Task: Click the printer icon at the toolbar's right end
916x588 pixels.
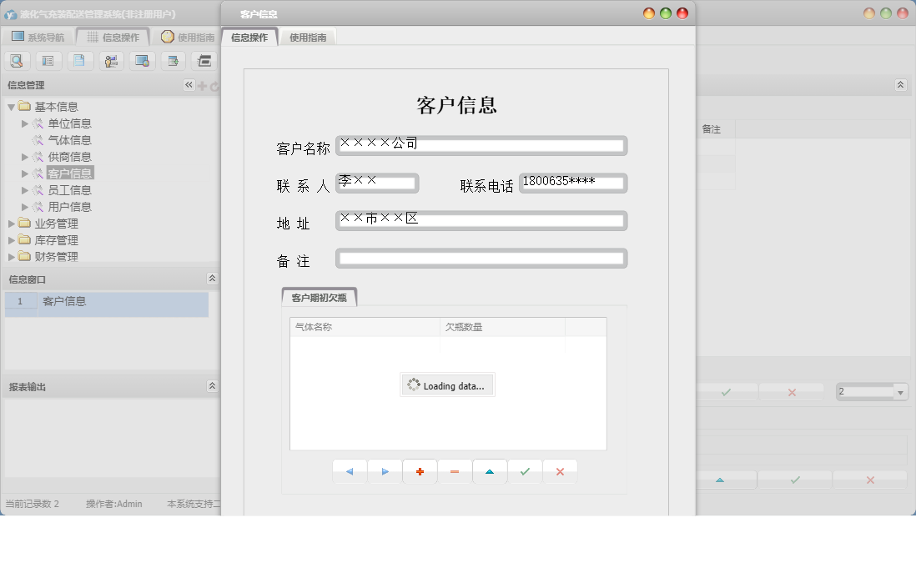Action: (x=204, y=60)
